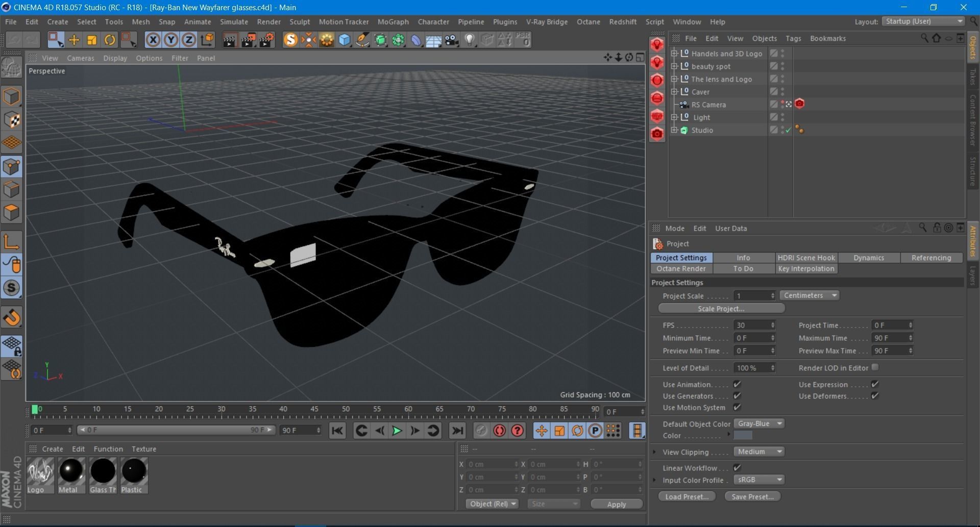Screen dimensions: 980x527
Task: Click the Apply button in coordinates
Action: pos(617,504)
